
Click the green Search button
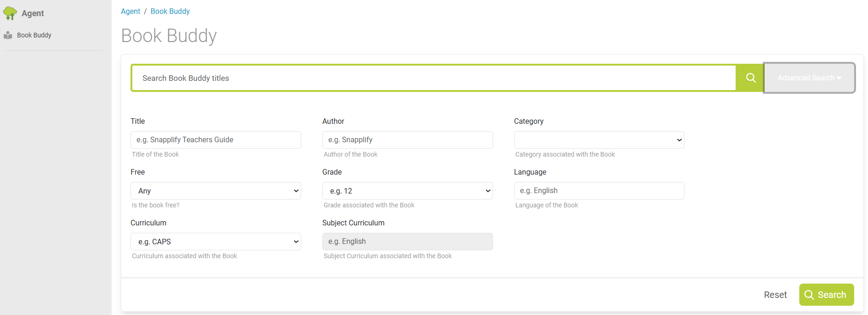(826, 295)
